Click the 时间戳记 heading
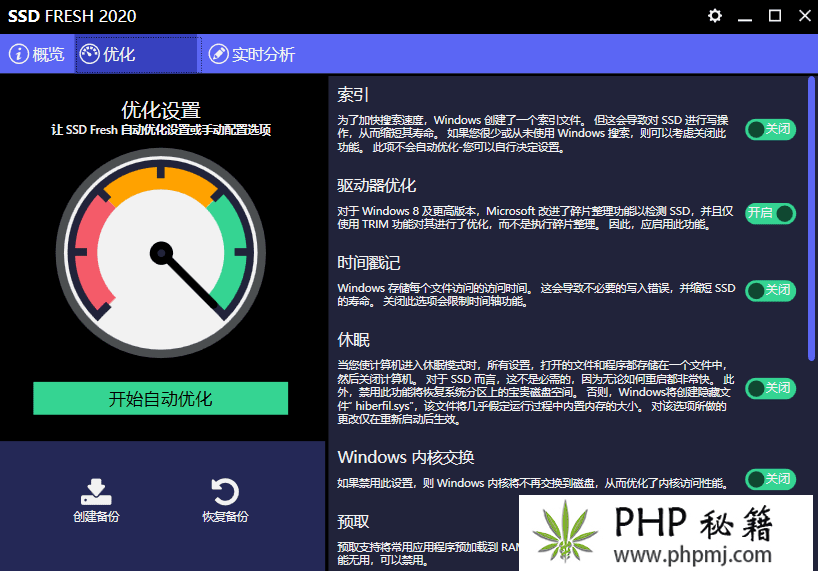818x571 pixels. pos(368,262)
